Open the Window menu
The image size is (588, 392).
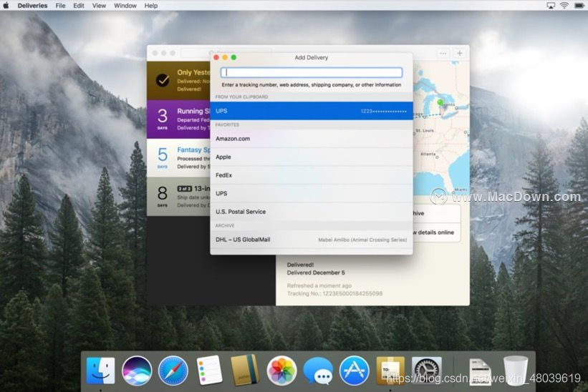(x=125, y=6)
